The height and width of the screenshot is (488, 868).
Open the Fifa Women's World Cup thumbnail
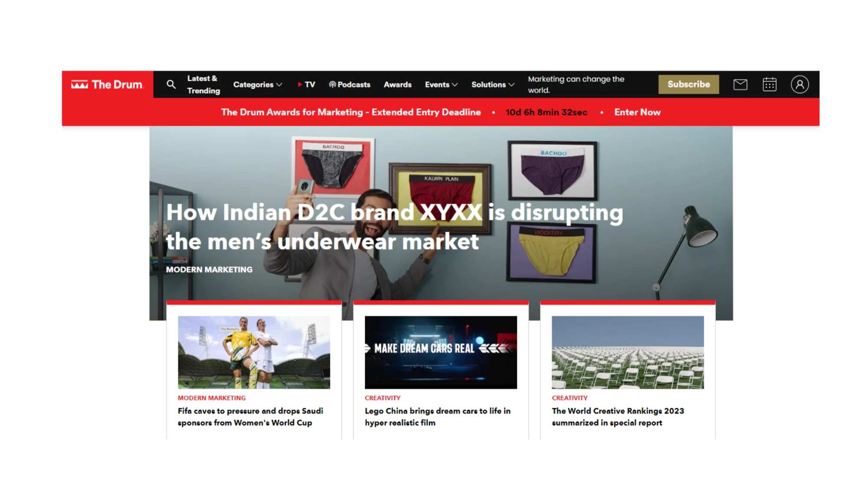254,352
